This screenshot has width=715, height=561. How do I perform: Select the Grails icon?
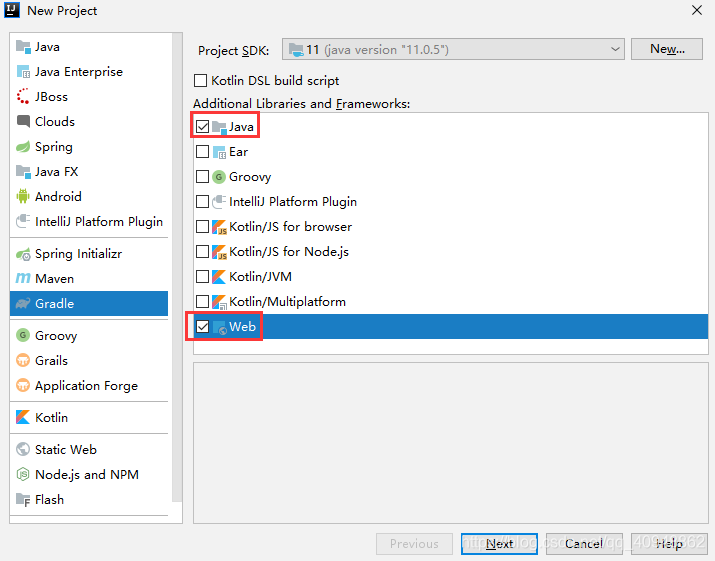[23, 361]
